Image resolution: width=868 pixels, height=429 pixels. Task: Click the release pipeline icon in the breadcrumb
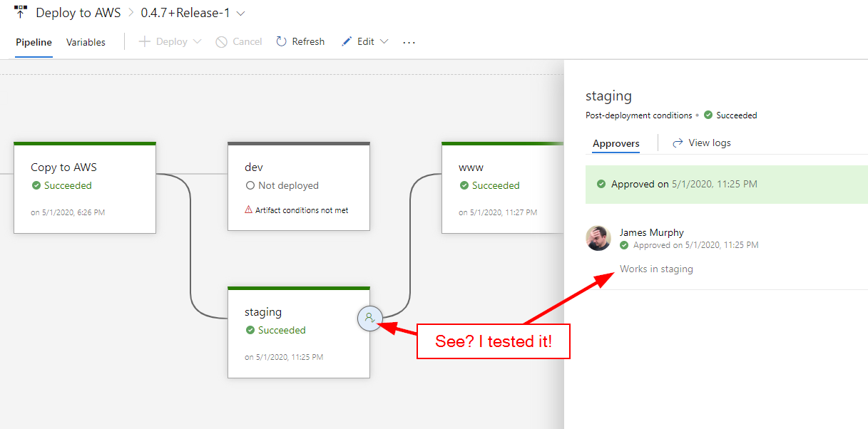tap(20, 12)
